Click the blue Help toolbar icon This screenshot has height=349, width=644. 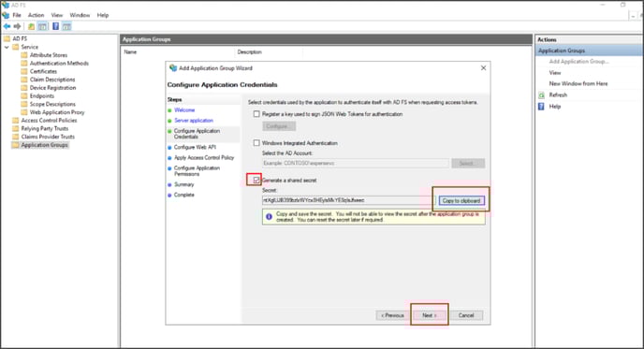click(55, 27)
